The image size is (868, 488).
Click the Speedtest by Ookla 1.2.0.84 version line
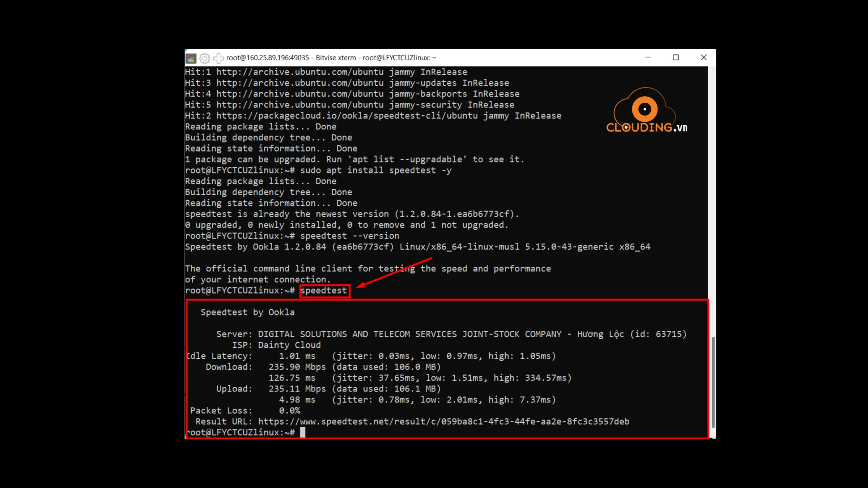[418, 247]
